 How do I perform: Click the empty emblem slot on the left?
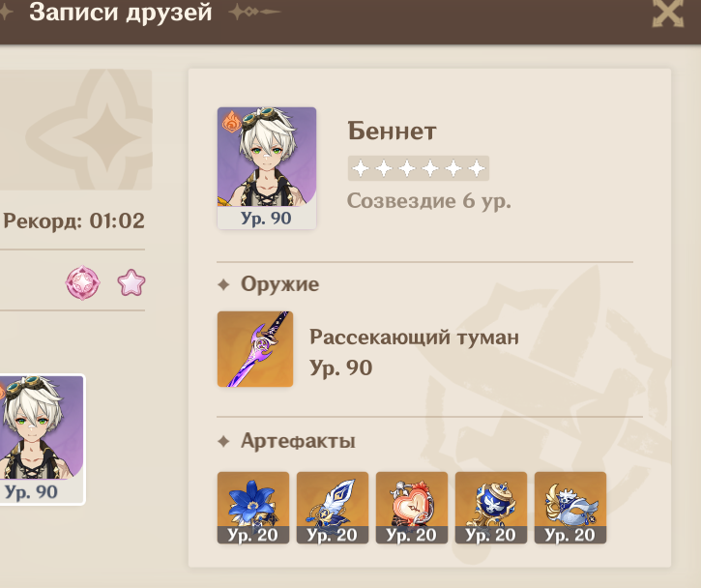tap(76, 130)
